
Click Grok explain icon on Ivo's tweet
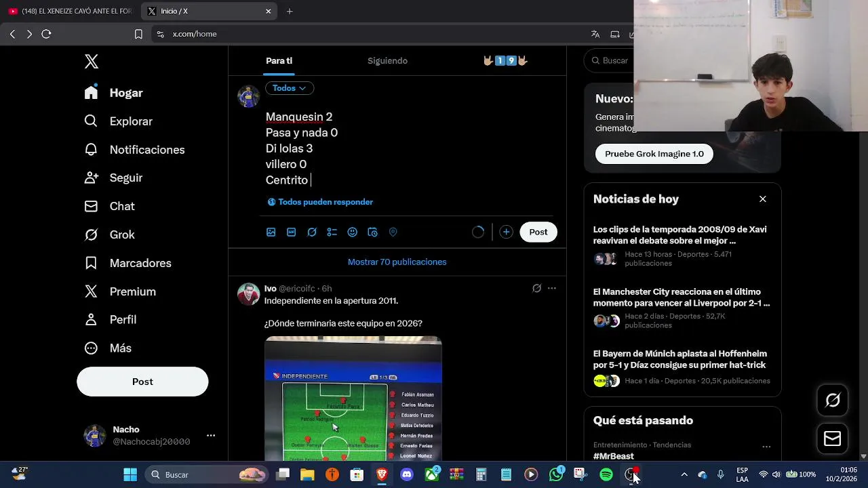point(536,288)
